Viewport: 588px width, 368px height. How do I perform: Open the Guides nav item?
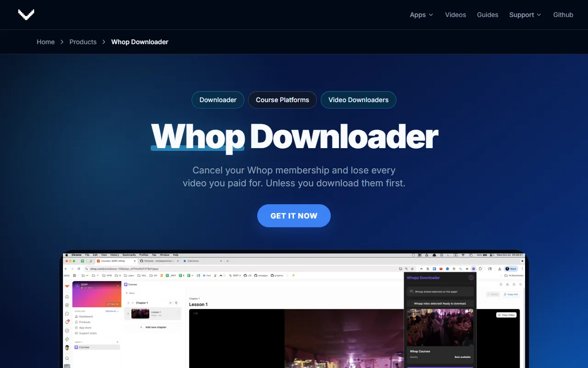487,15
